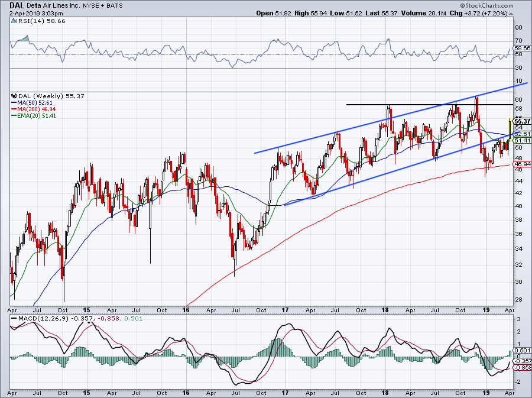532x398 pixels.
Task: Click the Chg +3.72 (+7.20%) figure
Action: (478, 13)
